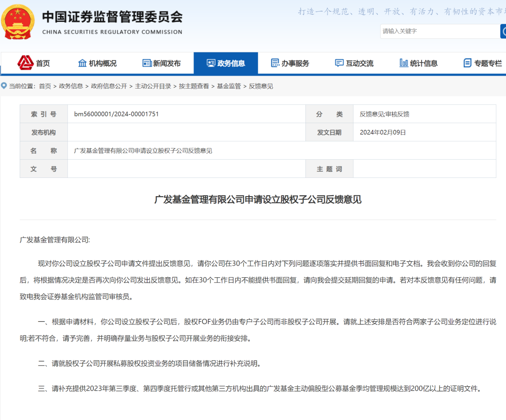Open the 机构概况 navigation tab
The image size is (506, 420).
(97, 63)
